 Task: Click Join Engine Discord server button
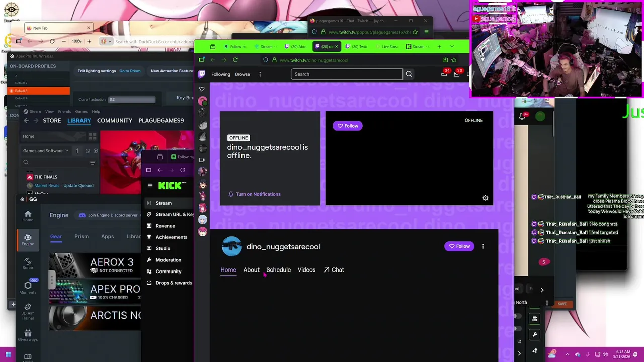tap(108, 215)
